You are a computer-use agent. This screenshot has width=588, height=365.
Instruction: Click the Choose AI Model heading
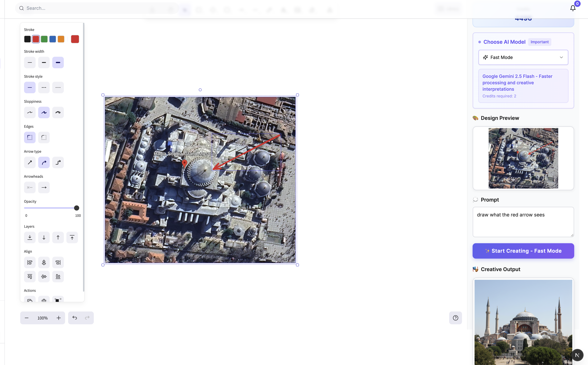click(504, 42)
